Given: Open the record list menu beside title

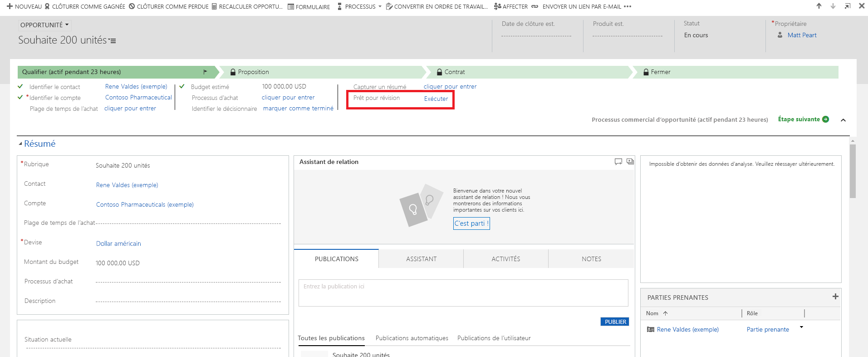Looking at the screenshot, I should coord(113,41).
